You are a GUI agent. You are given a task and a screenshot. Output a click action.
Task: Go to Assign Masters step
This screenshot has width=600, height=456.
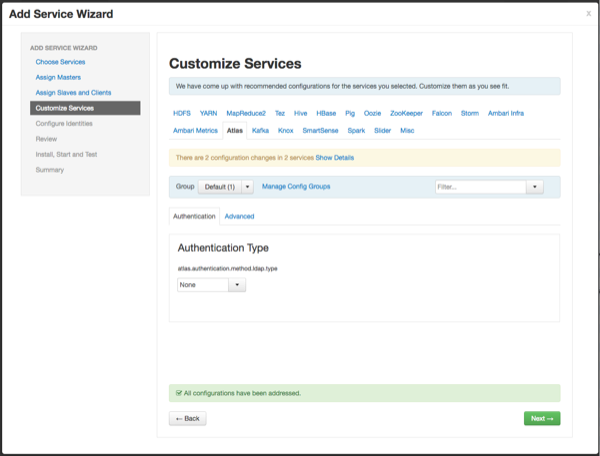pyautogui.click(x=58, y=77)
